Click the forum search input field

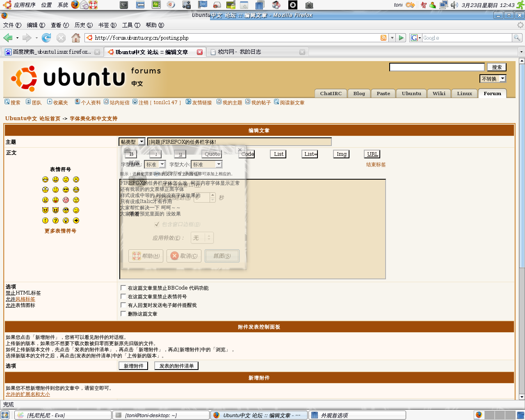(437, 67)
